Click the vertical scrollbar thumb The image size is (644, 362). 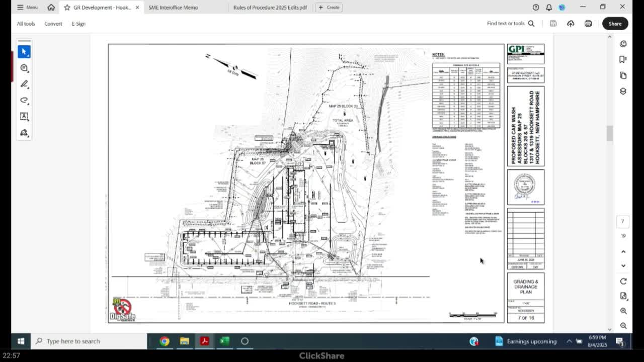[x=610, y=133]
